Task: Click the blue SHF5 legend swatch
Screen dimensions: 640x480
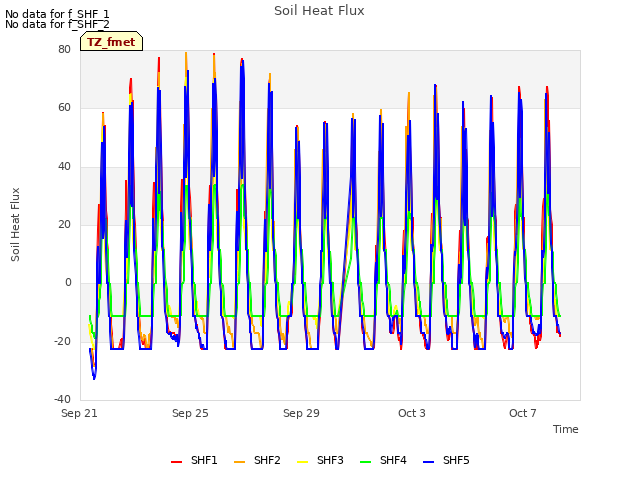Action: point(429,462)
